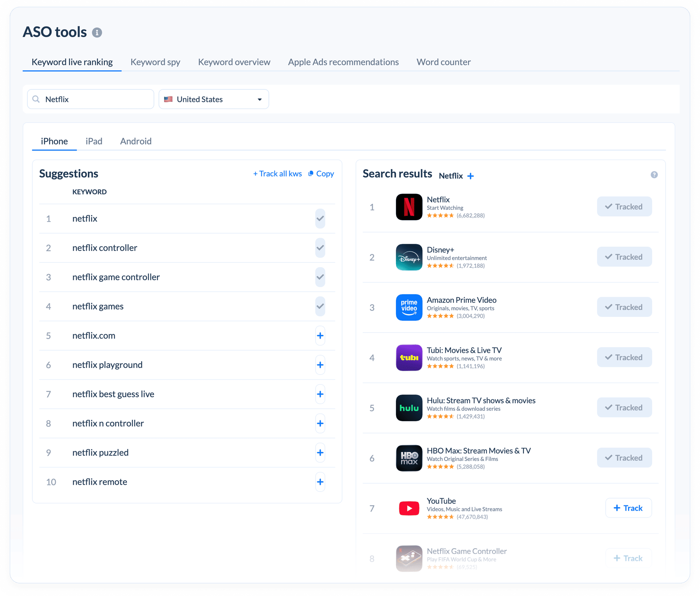
Task: Select the Android device tab
Action: click(136, 141)
